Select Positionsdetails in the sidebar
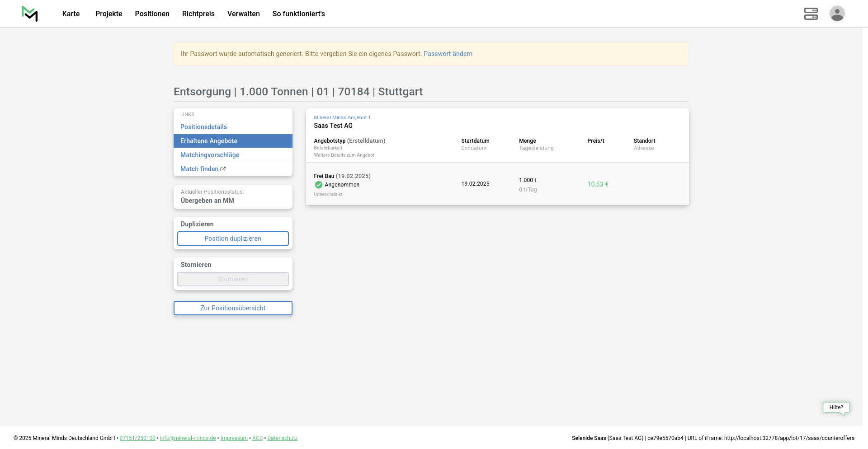 pos(203,127)
